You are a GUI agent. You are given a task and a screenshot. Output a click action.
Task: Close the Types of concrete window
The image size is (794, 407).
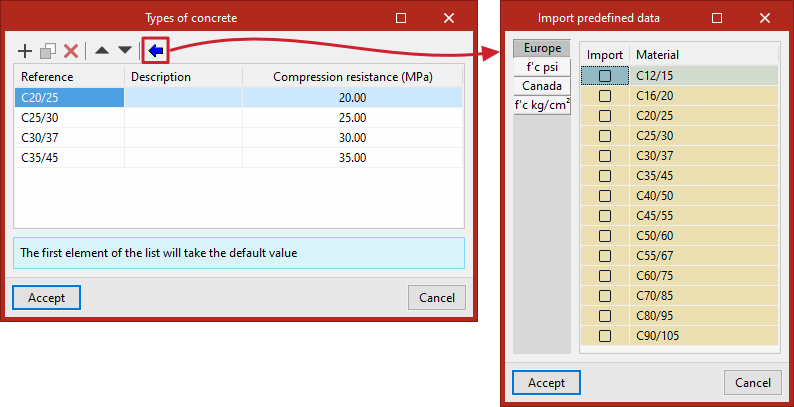(x=449, y=18)
